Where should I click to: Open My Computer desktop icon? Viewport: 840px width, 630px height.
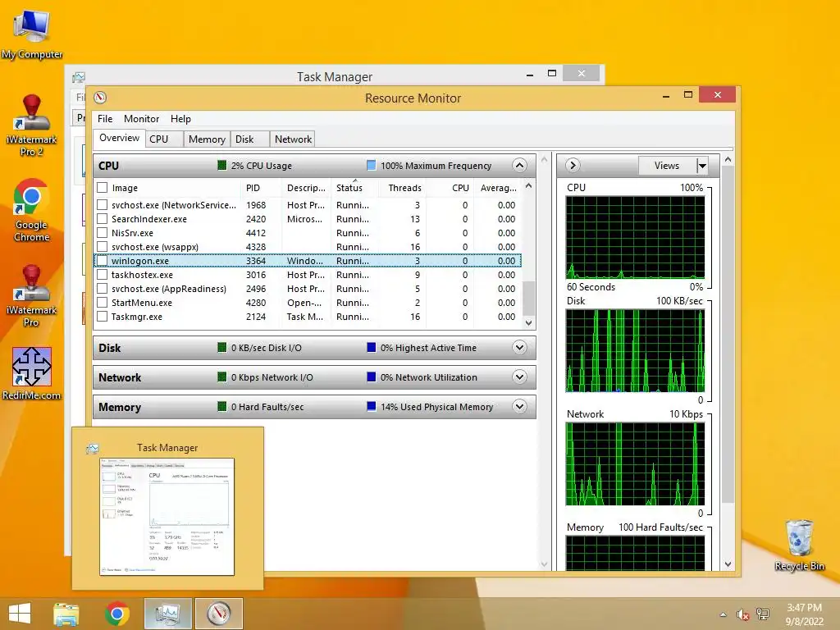[32, 33]
